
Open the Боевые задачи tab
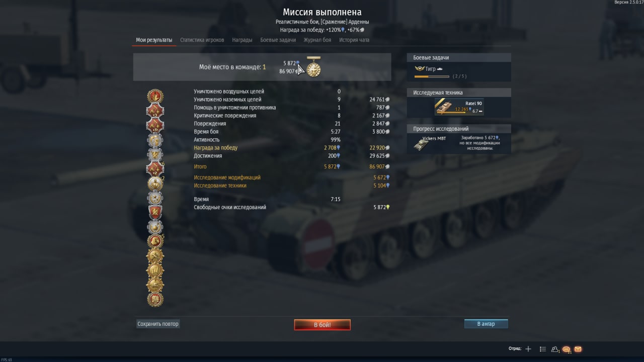point(278,40)
